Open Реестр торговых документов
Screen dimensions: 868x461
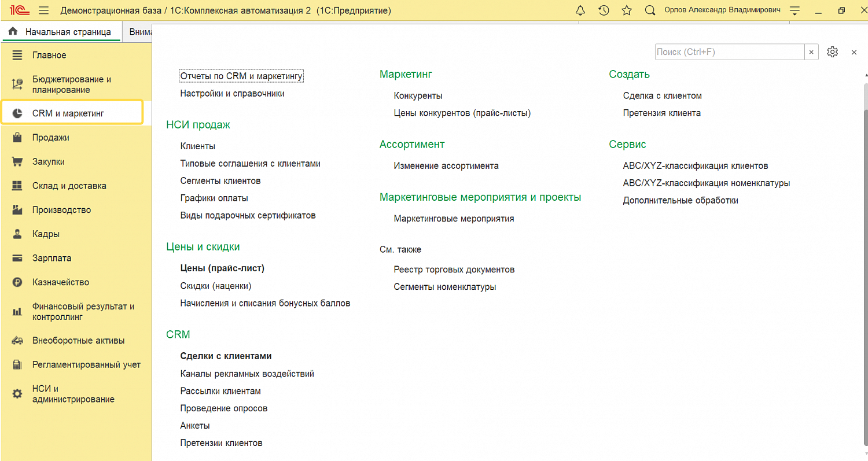pos(454,270)
